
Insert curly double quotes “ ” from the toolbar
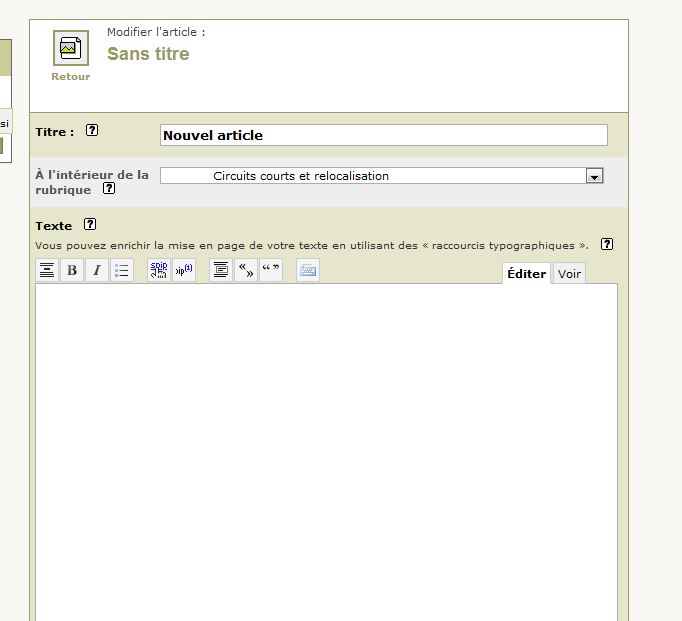point(271,270)
